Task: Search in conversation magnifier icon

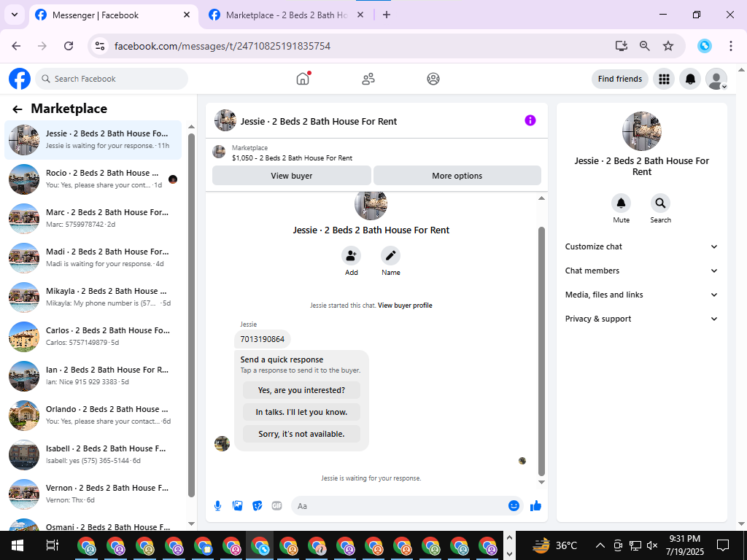Action: point(660,203)
